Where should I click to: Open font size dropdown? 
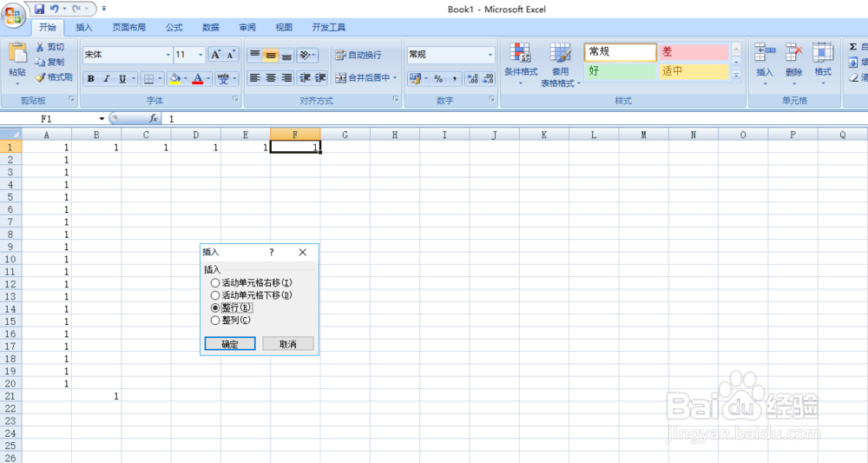(201, 55)
